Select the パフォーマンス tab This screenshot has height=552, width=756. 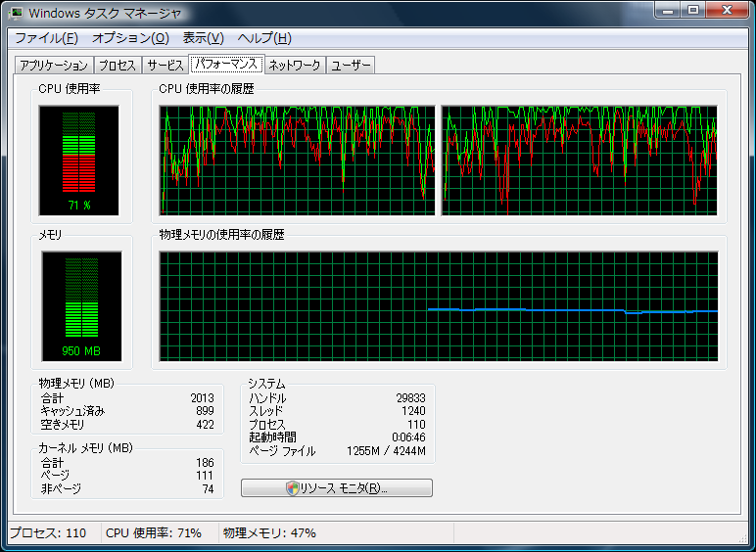[226, 64]
